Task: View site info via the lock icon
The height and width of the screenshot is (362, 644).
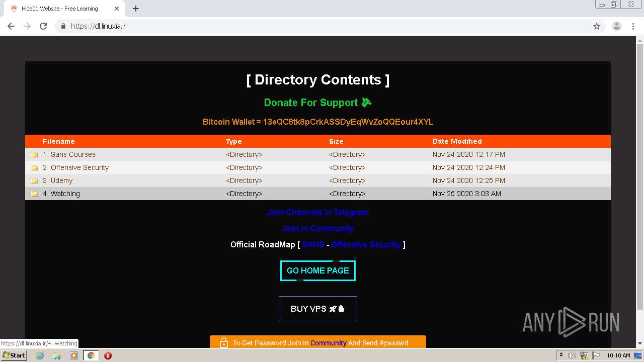Action: pyautogui.click(x=63, y=26)
